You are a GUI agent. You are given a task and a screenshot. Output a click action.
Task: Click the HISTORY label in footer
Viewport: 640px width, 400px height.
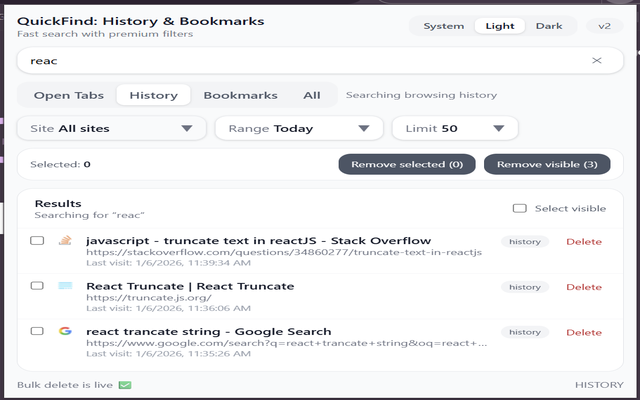point(599,385)
